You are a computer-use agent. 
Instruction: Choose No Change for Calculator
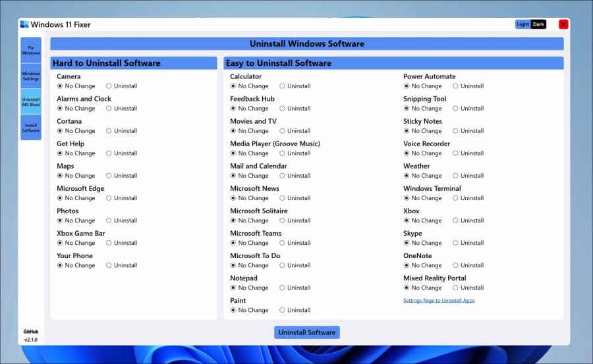pyautogui.click(x=249, y=86)
